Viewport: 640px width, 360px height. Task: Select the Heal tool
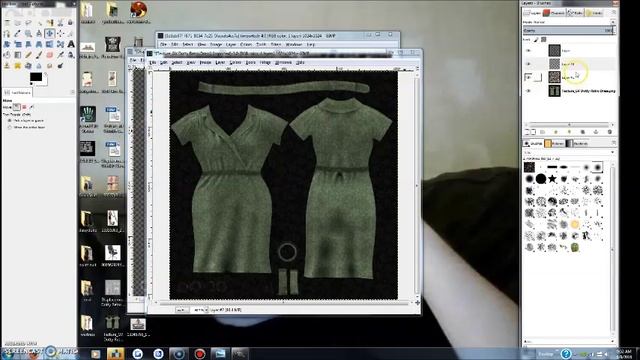pyautogui.click(x=18, y=65)
